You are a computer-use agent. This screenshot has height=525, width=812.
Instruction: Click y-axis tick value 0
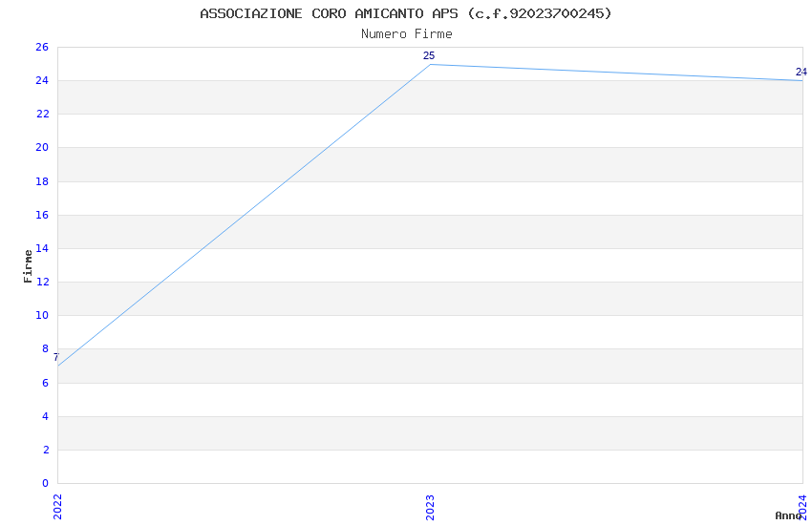point(45,483)
